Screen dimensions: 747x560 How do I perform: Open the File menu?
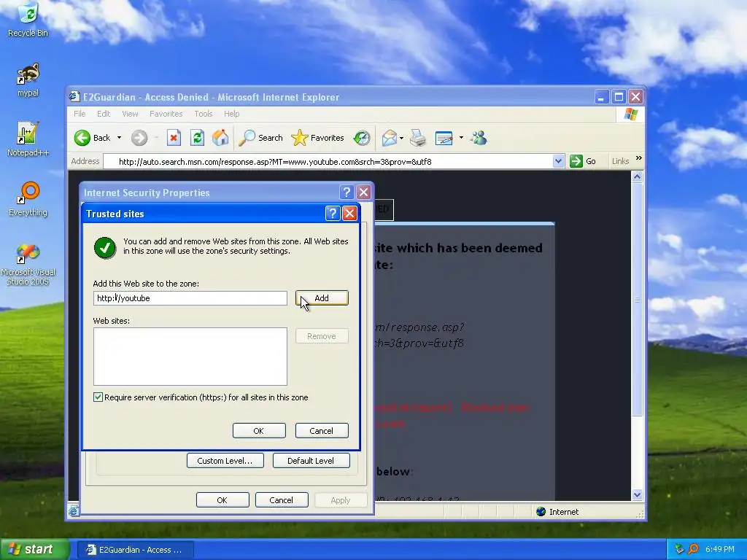(80, 114)
